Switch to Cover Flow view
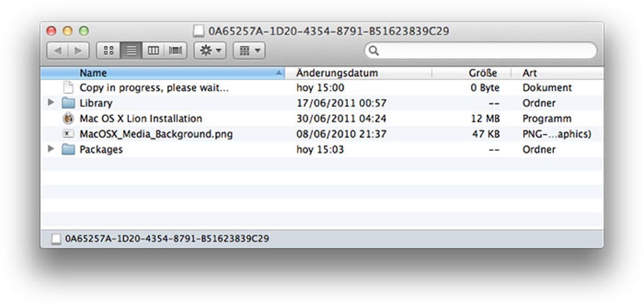The height and width of the screenshot is (306, 644). pyautogui.click(x=176, y=50)
